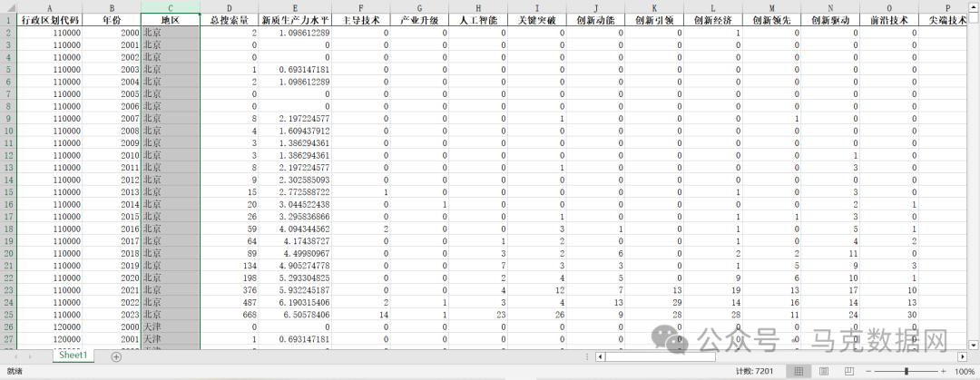Click the 创新动能 header cell
This screenshot has height=380, width=980.
point(595,20)
